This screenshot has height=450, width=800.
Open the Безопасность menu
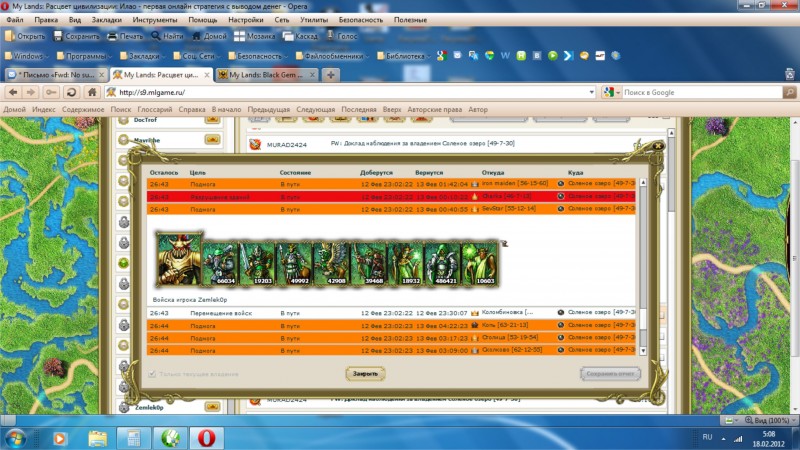coord(361,20)
